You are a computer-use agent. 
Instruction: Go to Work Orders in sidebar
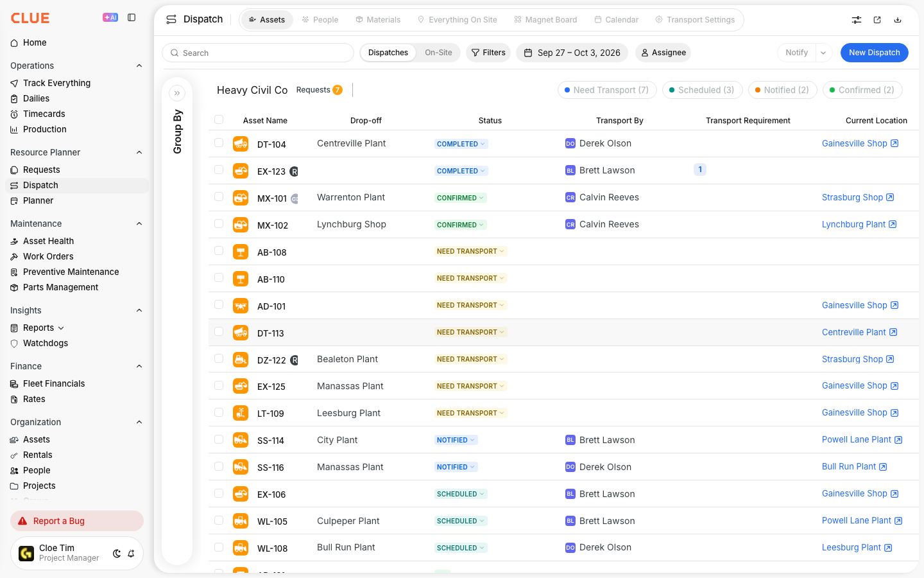[48, 256]
